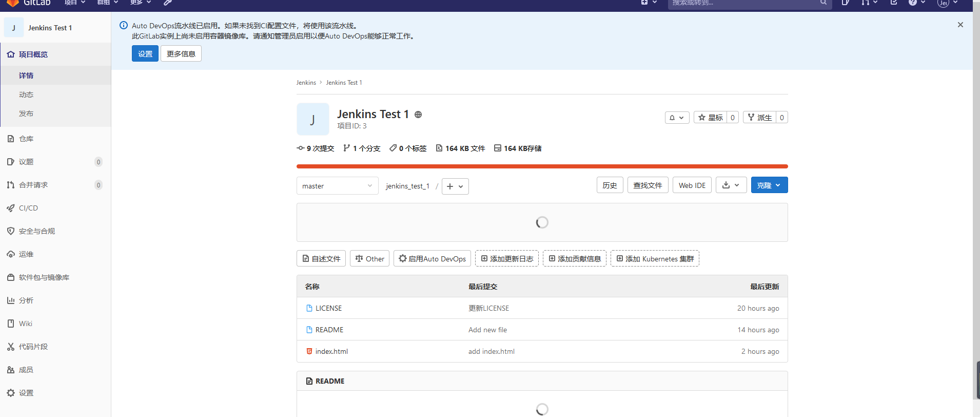Click the 更多信息 button
Viewport: 980px width, 417px height.
tap(181, 53)
